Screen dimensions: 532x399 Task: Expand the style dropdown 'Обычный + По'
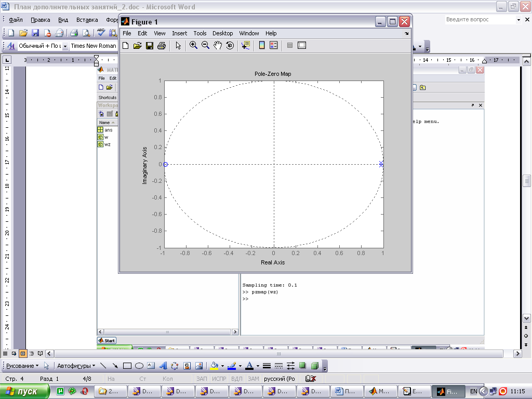[x=65, y=46]
